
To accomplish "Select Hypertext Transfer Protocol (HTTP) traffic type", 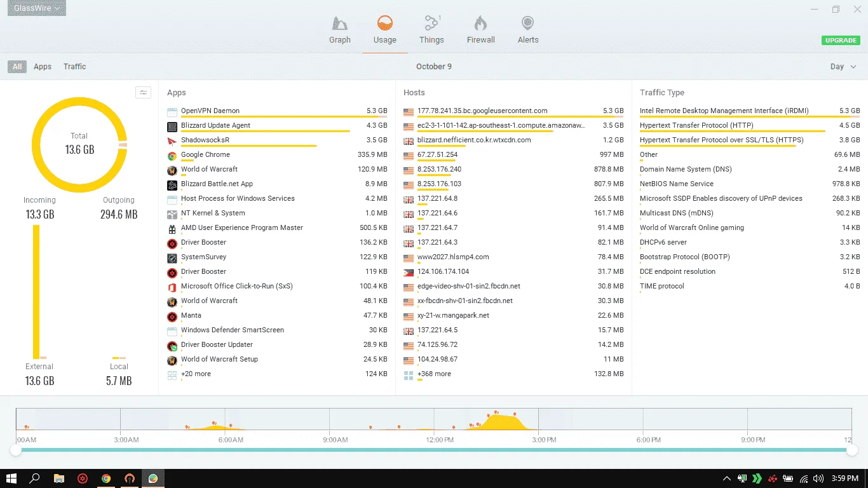I will click(750, 126).
